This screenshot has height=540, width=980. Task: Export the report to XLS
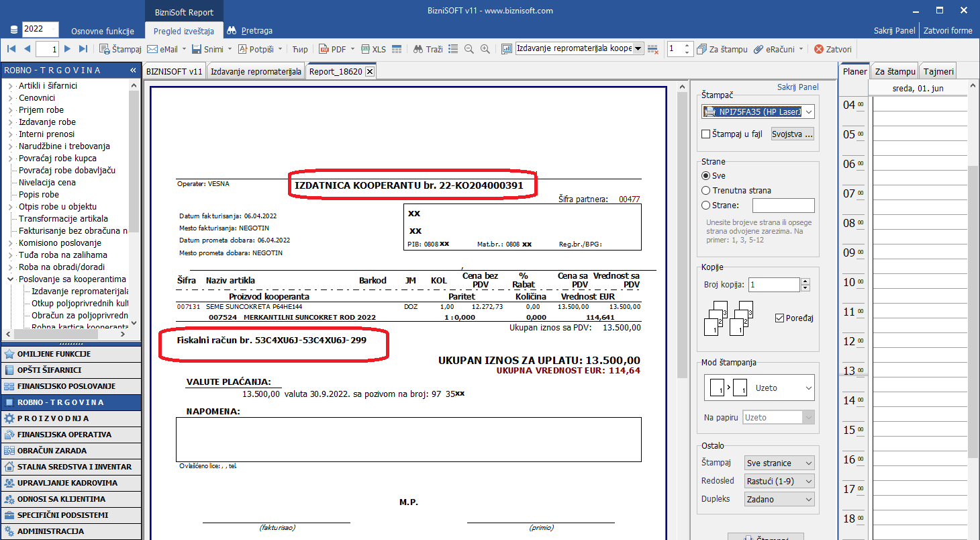(366, 49)
